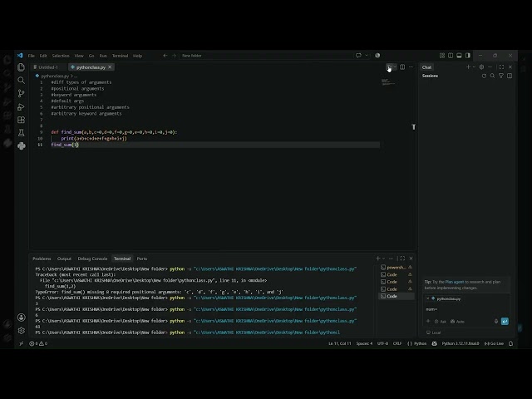Switch to the Problems panel tab

(x=42, y=259)
